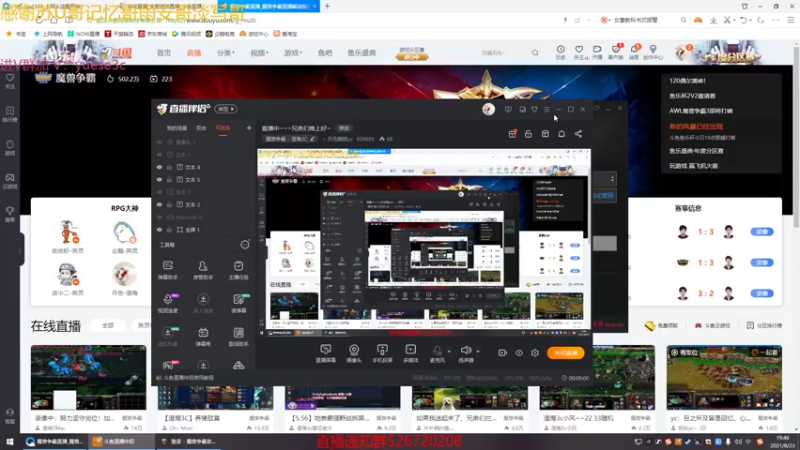Show the 文本 1 source layer

pos(159,155)
